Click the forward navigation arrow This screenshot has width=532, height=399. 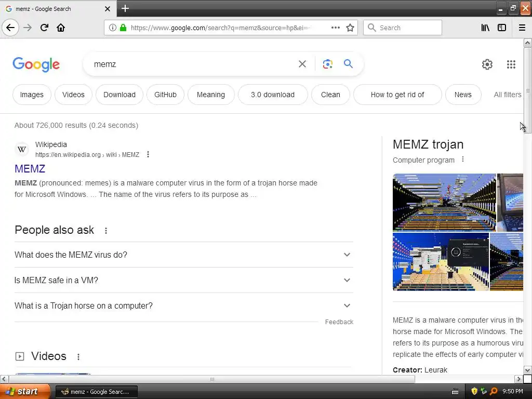[28, 28]
